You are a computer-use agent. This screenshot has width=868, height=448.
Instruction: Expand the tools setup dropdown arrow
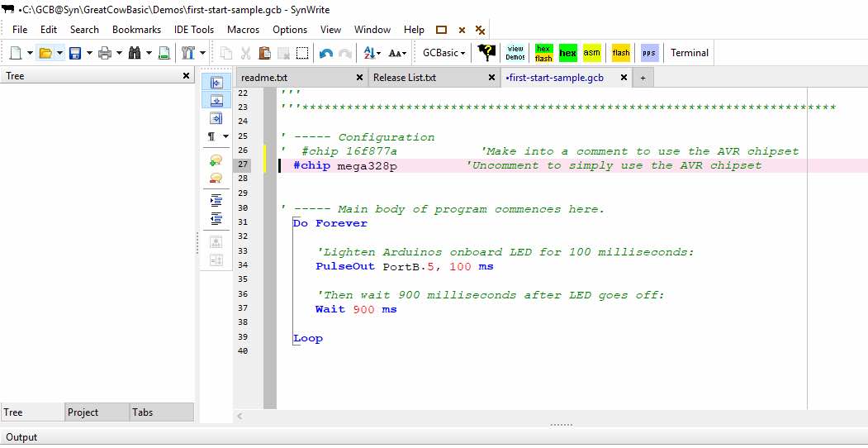click(202, 53)
